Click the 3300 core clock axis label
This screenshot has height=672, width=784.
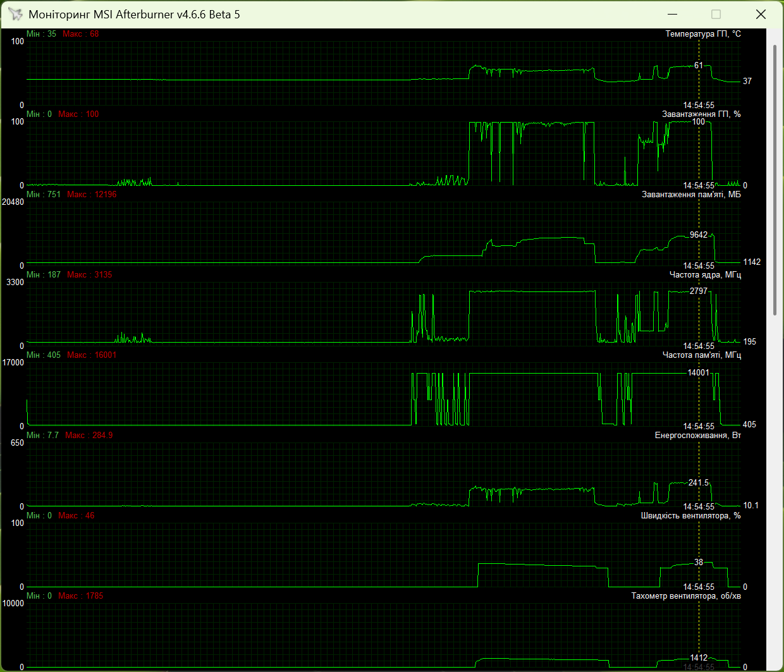[15, 283]
